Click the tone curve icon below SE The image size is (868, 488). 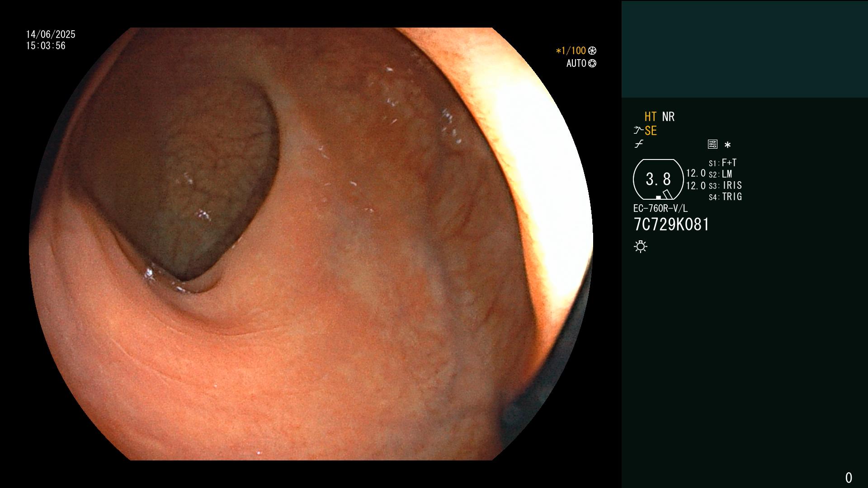coord(639,144)
